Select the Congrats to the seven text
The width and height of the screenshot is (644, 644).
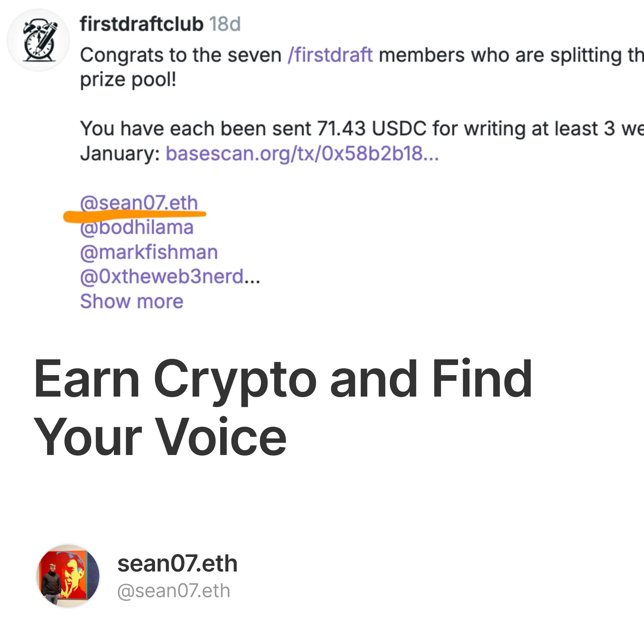(x=181, y=55)
